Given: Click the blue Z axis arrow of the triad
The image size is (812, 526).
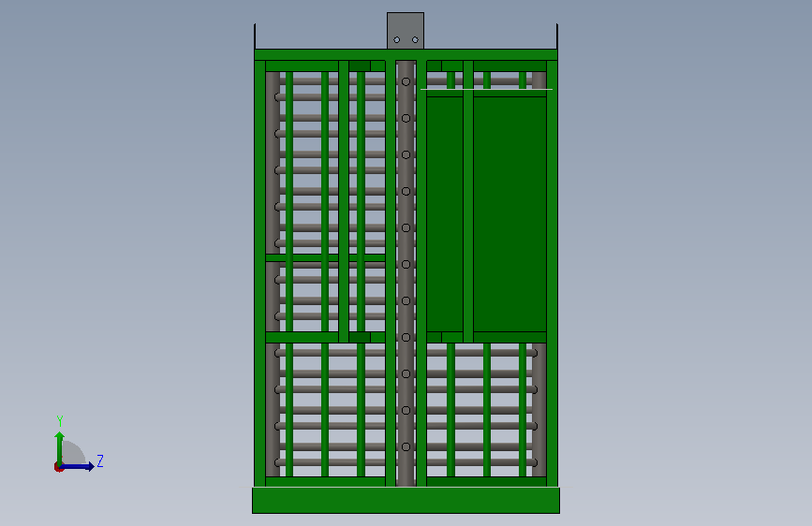Looking at the screenshot, I should point(78,467).
